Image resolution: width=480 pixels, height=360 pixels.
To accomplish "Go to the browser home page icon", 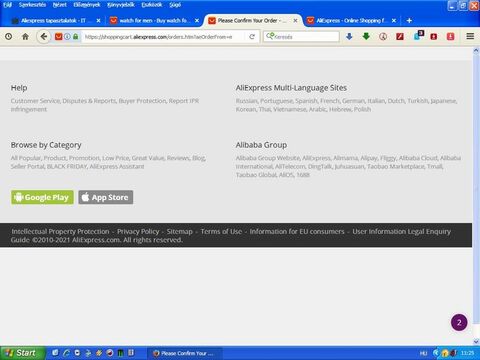I will pyautogui.click(x=25, y=37).
